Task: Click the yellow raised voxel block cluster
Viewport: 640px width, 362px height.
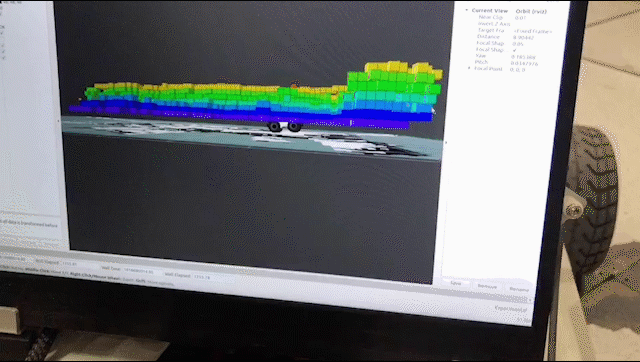Action: tap(402, 69)
